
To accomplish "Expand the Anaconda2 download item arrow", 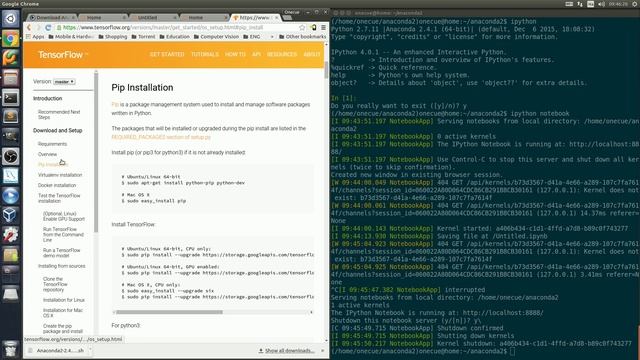I will [90, 350].
